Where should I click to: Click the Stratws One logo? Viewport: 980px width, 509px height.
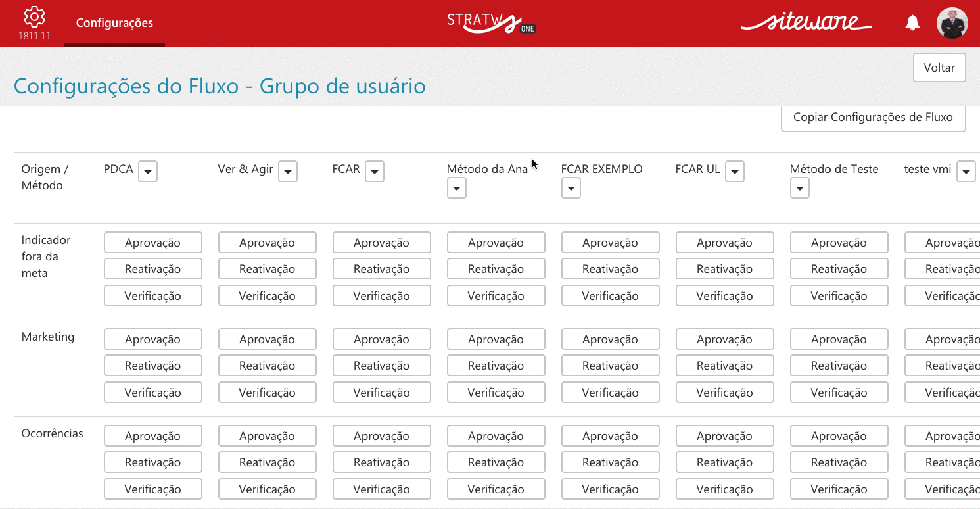(491, 22)
